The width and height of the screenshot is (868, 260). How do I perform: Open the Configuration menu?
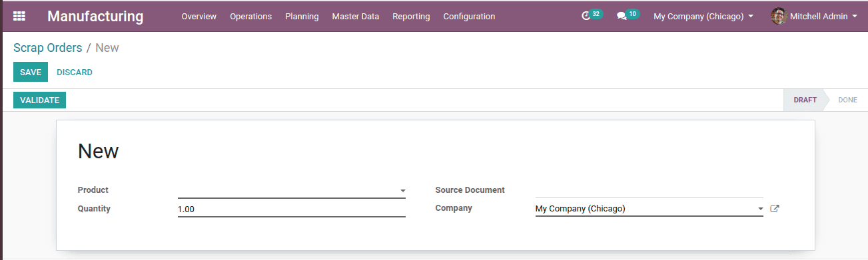point(469,16)
